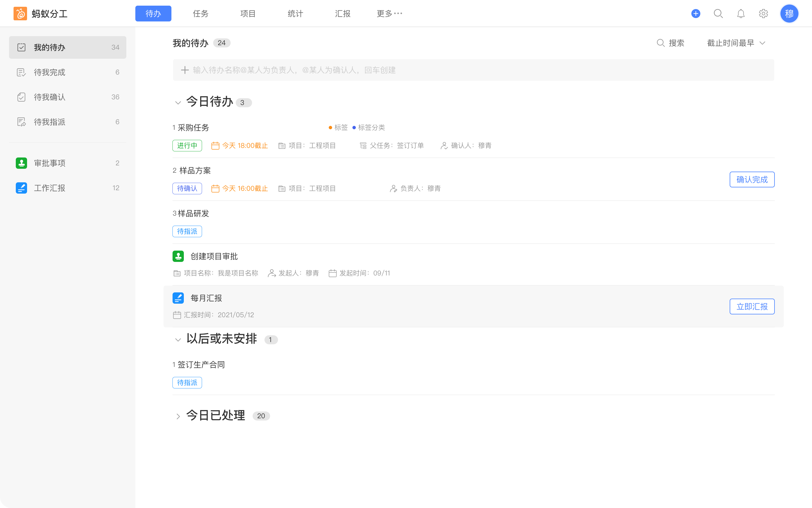Click calendar icon before 发起时间
The height and width of the screenshot is (508, 812).
[x=332, y=273]
